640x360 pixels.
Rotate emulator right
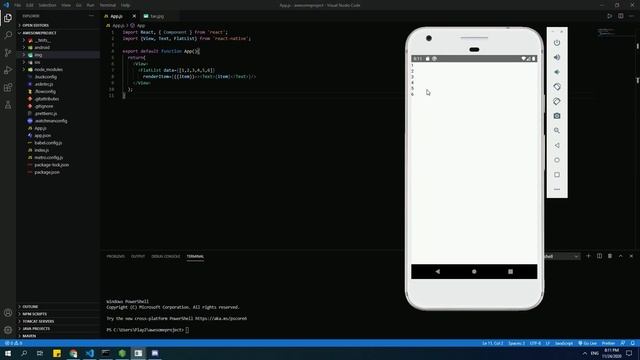pos(557,102)
